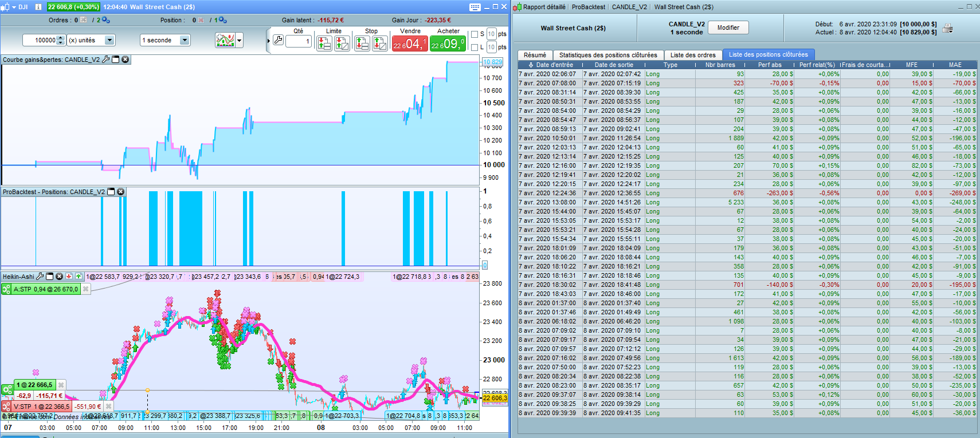This screenshot has height=438, width=980.
Task: Click the Qté quantity input field
Action: tap(298, 41)
